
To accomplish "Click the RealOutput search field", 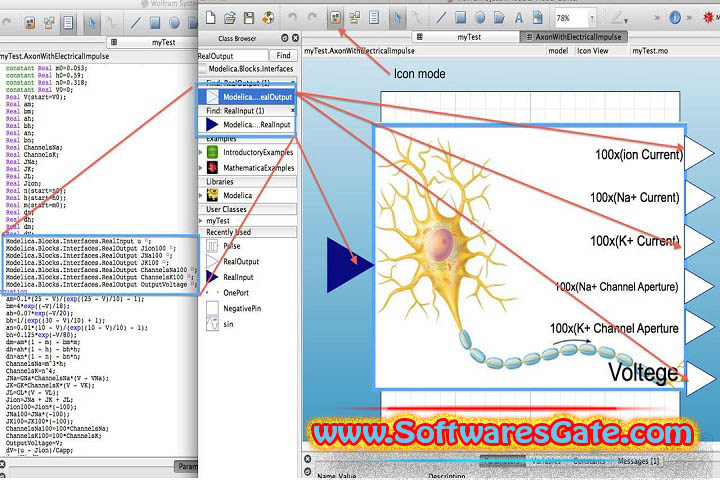I will pyautogui.click(x=232, y=56).
